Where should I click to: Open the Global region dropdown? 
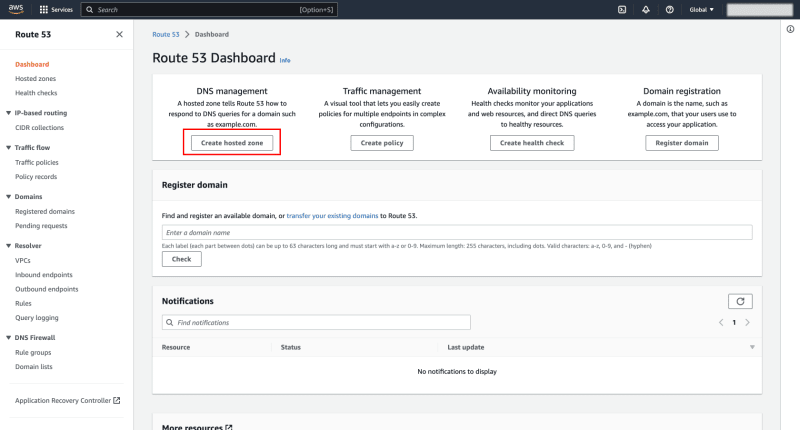pos(702,9)
